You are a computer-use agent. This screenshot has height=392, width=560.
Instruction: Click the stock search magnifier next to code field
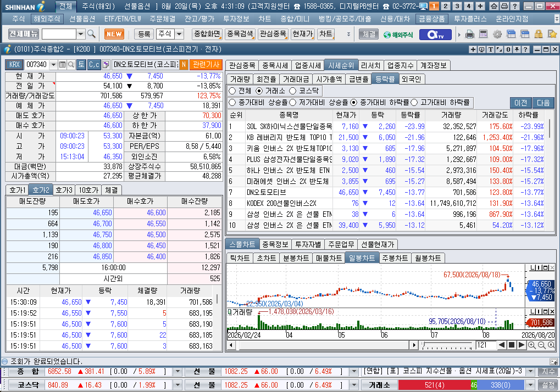[x=71, y=65]
